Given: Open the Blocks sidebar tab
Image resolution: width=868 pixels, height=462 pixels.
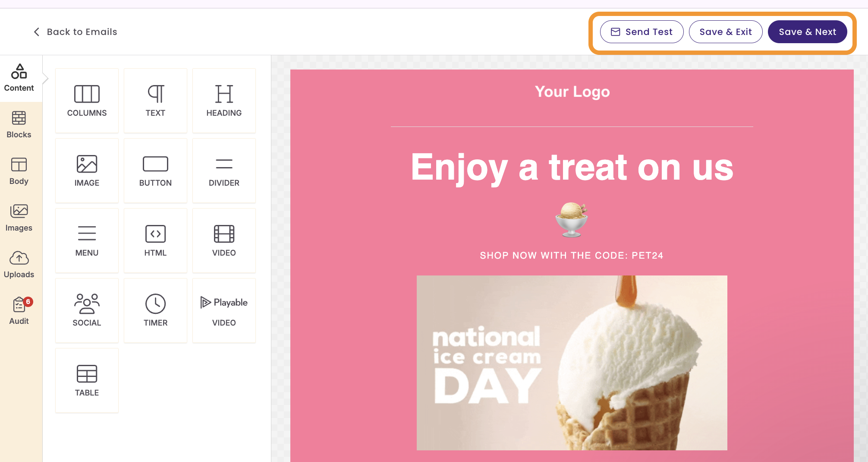Looking at the screenshot, I should tap(19, 125).
